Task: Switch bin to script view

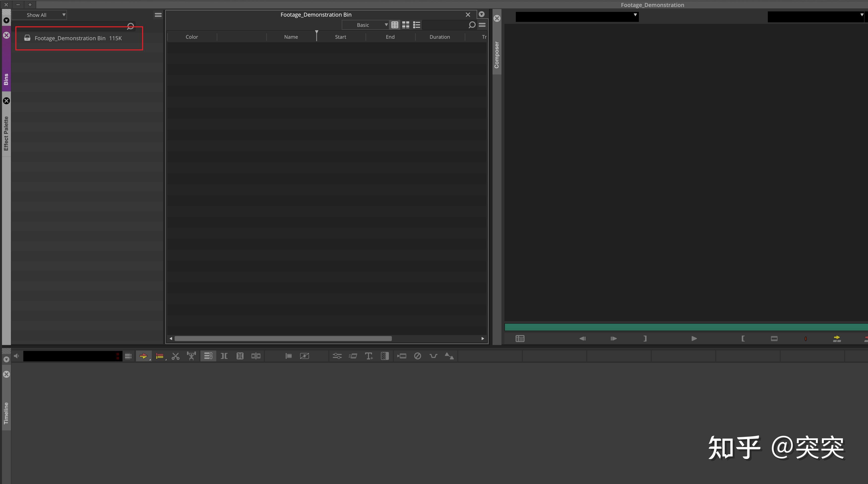Action: (417, 25)
